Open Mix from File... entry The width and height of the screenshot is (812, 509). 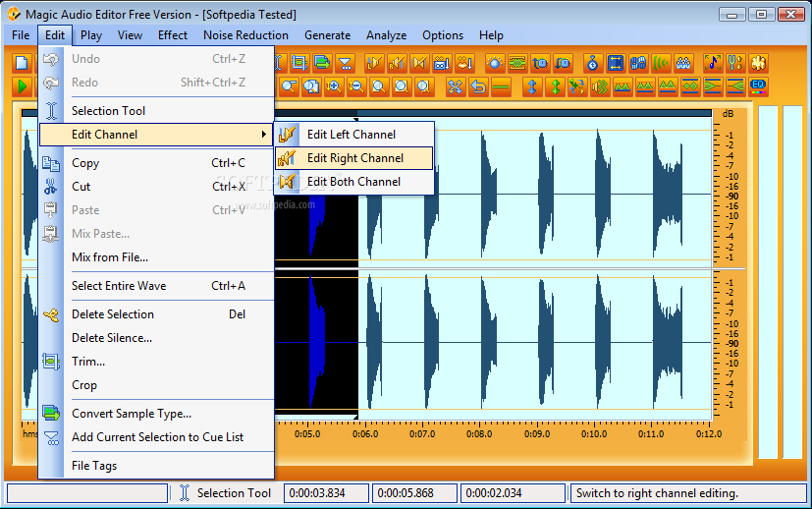pos(156,257)
